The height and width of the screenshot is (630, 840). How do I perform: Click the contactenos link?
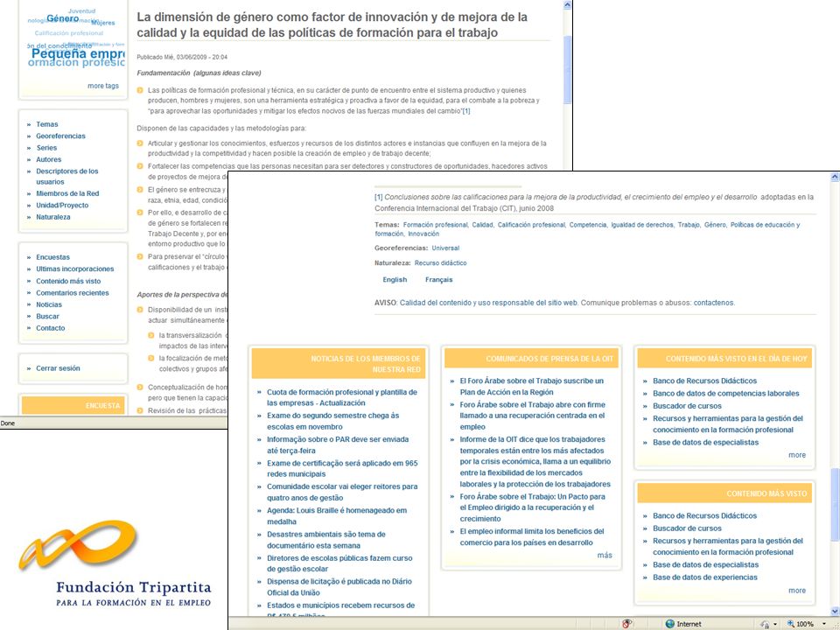click(714, 303)
